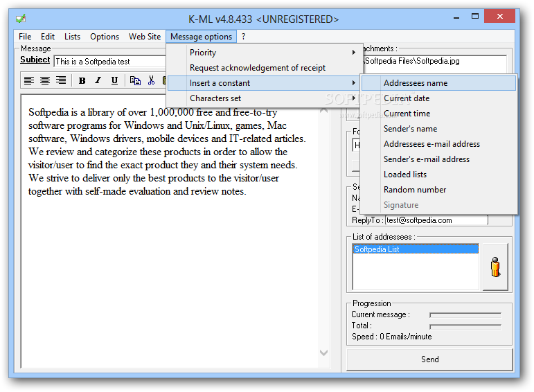Expand the Insert a constant submenu

pos(264,83)
